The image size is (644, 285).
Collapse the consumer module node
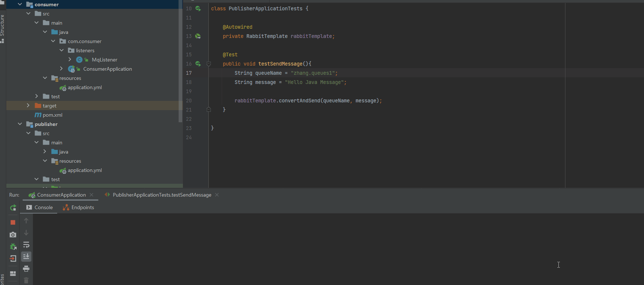[20, 4]
